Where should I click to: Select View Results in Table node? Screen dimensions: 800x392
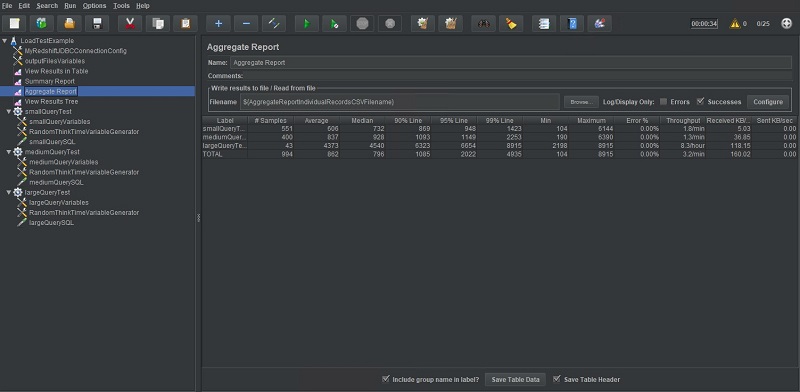click(x=56, y=71)
